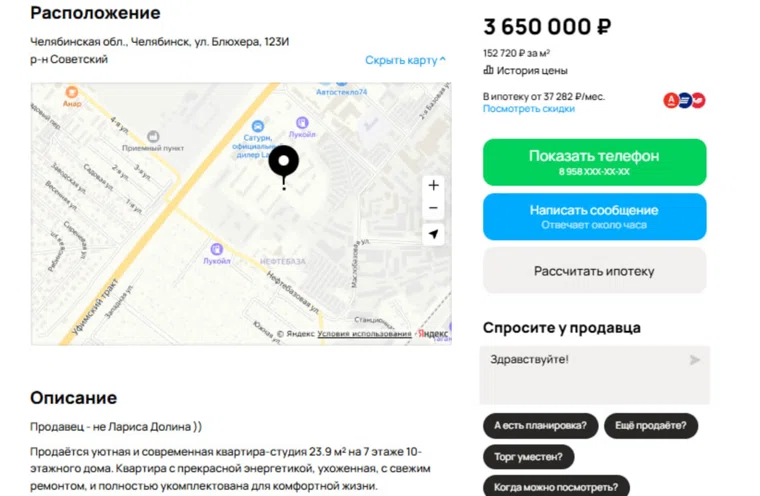Click the black location pin on map
Viewport: 760px width, 496px height.
click(x=284, y=163)
